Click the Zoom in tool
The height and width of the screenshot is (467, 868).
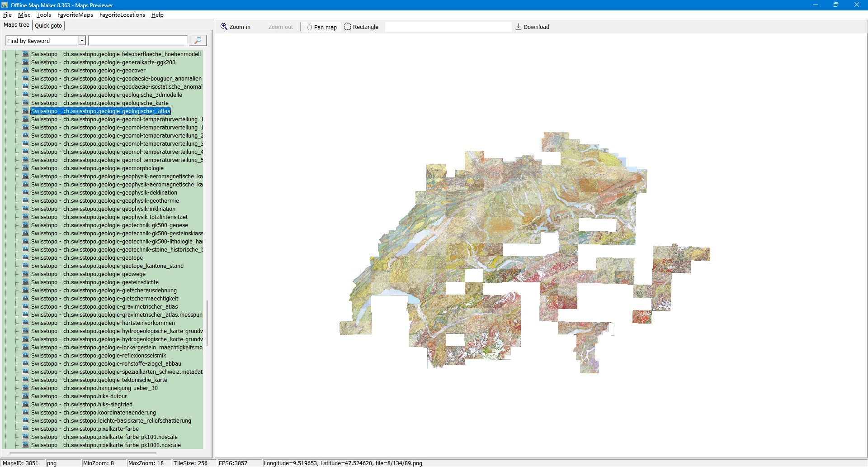point(236,27)
